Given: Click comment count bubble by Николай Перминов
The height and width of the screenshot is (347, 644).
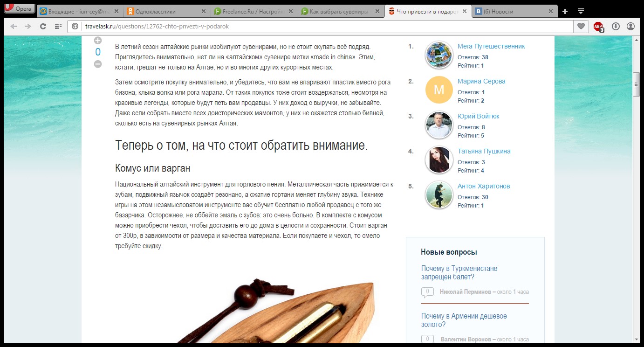Looking at the screenshot, I should click(427, 292).
